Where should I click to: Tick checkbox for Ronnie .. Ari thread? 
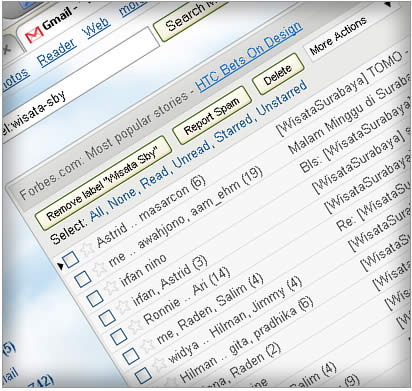tap(119, 336)
